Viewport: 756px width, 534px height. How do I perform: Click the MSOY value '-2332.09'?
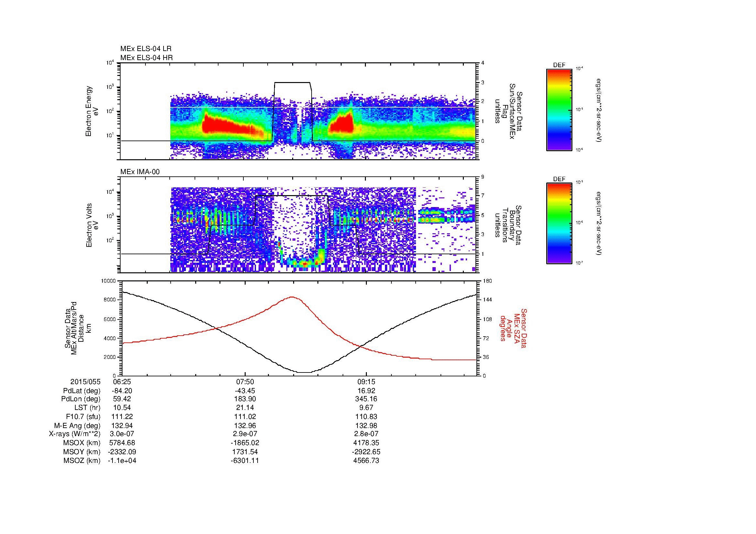122,452
